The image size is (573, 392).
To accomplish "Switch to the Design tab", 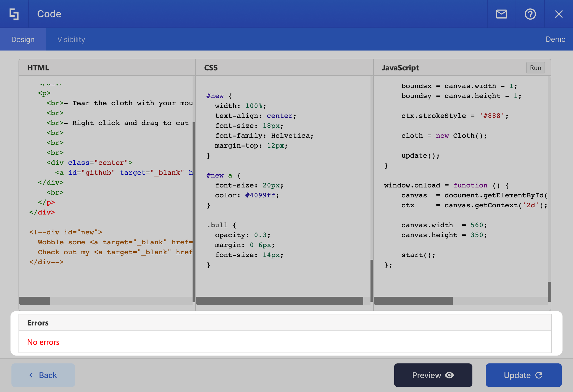I will (x=23, y=39).
